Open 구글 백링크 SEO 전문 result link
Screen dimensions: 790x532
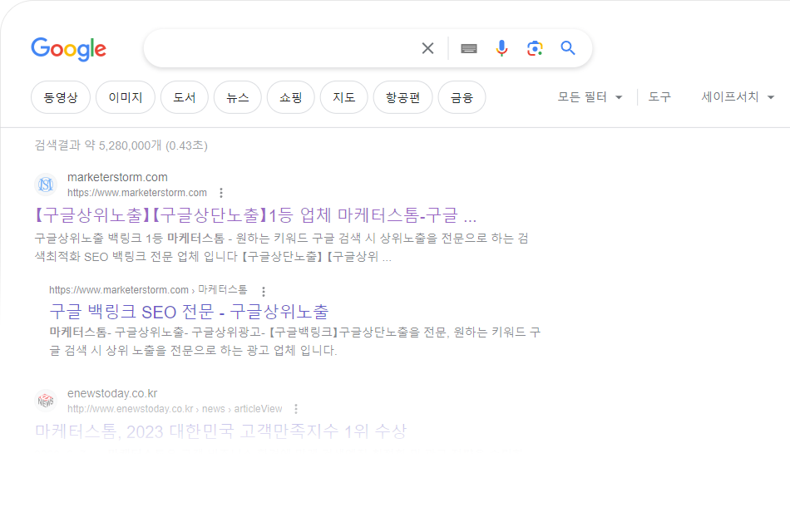point(189,312)
